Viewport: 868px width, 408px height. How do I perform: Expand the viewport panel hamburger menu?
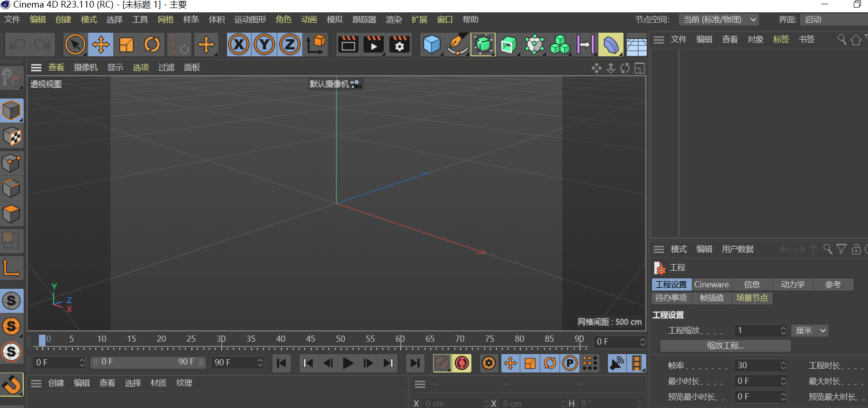tap(36, 67)
